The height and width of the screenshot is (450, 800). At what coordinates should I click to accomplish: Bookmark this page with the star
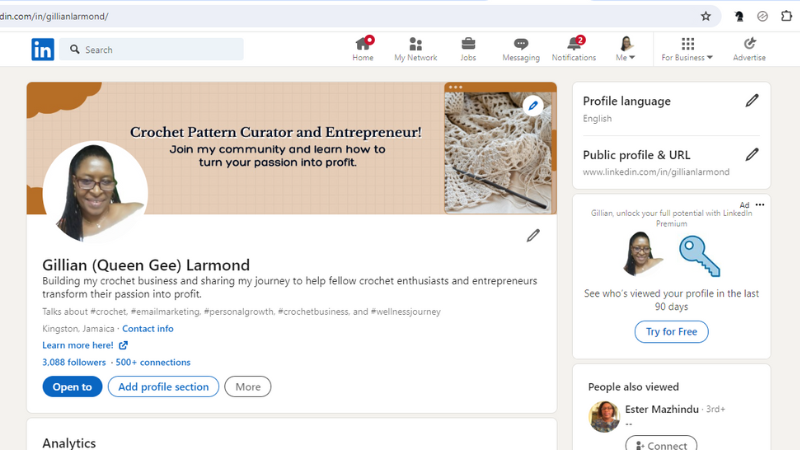(706, 16)
